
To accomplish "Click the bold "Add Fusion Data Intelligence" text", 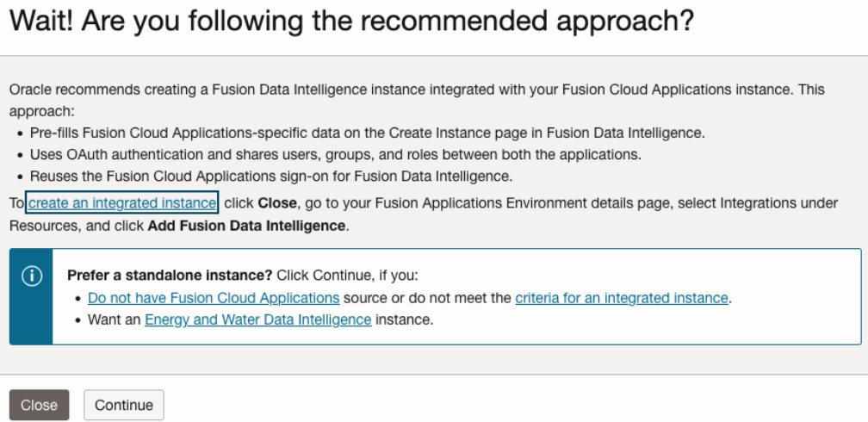I will point(246,226).
